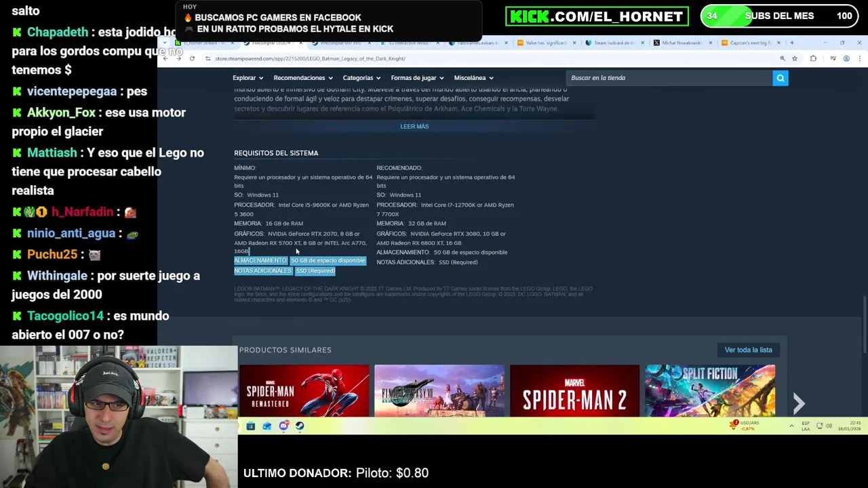Click the volume speaker tray icon
The image size is (868, 488).
(x=829, y=426)
